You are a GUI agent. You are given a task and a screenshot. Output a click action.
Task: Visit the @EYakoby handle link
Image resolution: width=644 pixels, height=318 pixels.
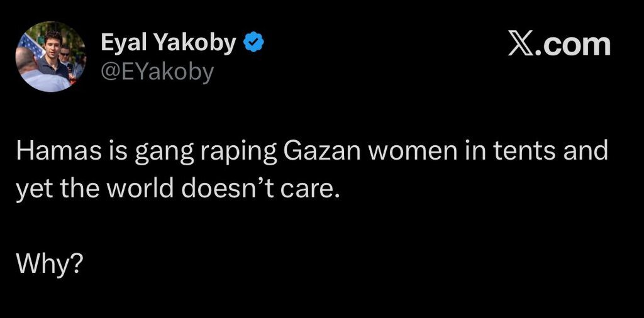[x=157, y=72]
